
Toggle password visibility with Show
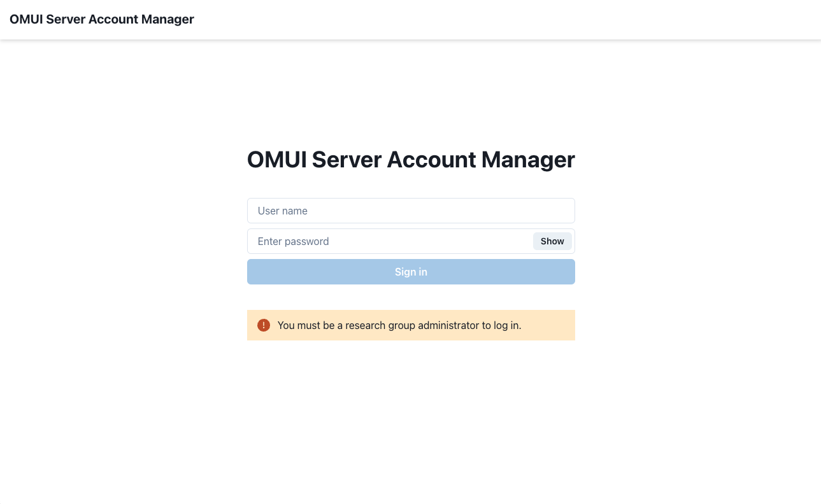pos(552,241)
